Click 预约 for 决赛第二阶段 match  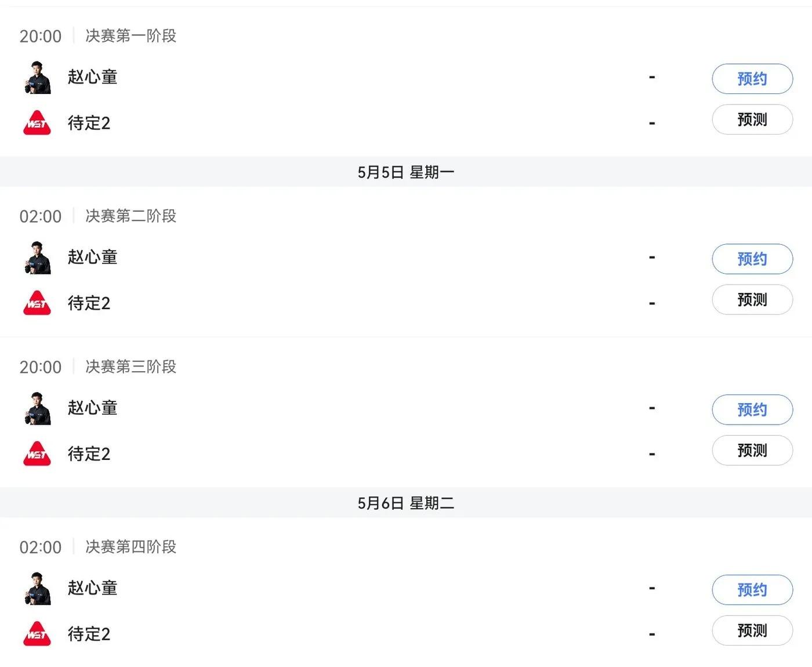(752, 259)
